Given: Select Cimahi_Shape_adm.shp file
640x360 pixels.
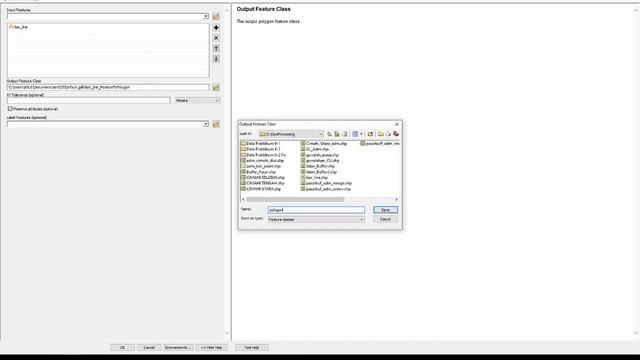Looking at the screenshot, I should 324,144.
